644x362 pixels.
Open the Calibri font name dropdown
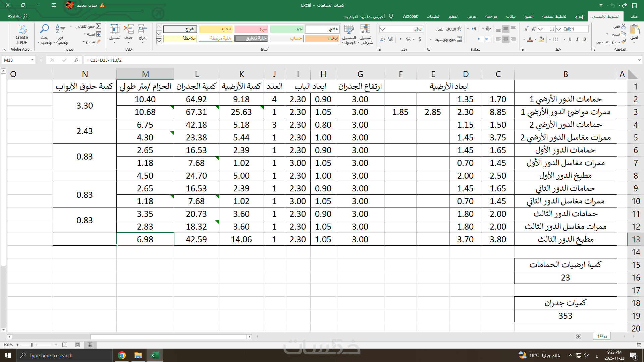point(559,29)
